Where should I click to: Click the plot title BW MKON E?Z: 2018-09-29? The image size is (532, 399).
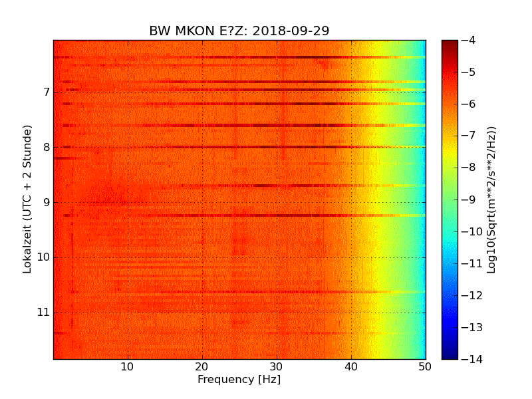(239, 31)
